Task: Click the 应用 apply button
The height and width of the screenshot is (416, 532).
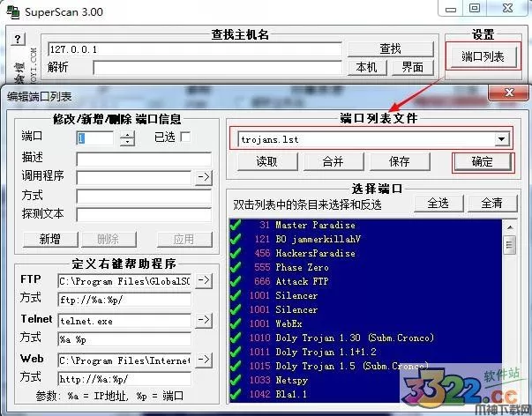Action: click(x=184, y=240)
